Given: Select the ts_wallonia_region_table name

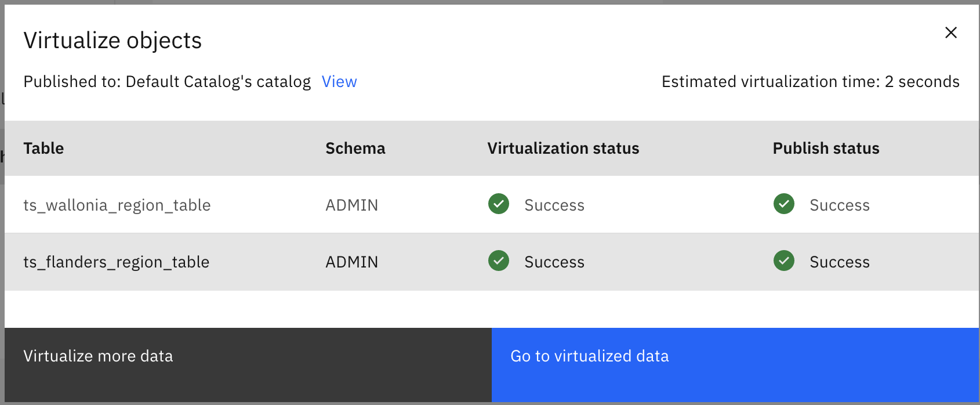Looking at the screenshot, I should point(117,205).
